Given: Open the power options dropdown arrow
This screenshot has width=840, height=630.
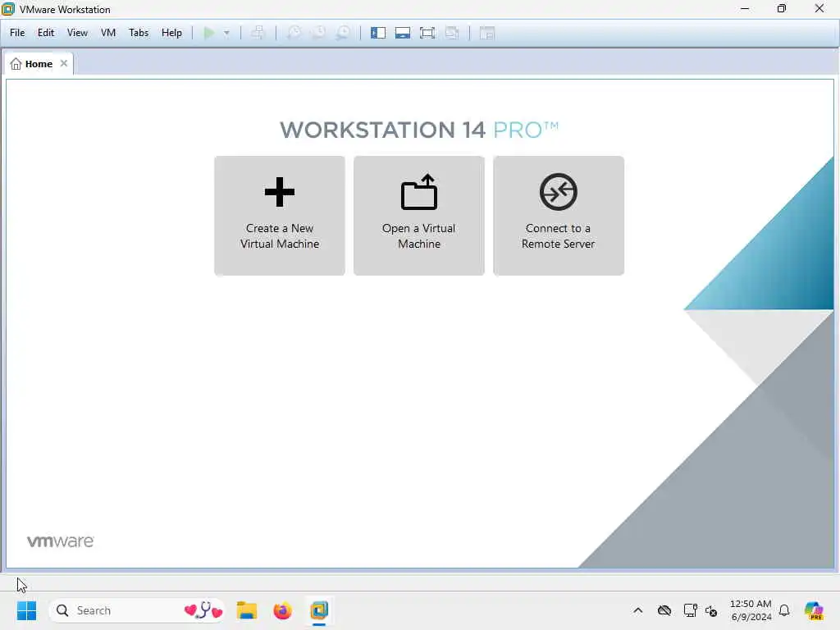Looking at the screenshot, I should [226, 33].
